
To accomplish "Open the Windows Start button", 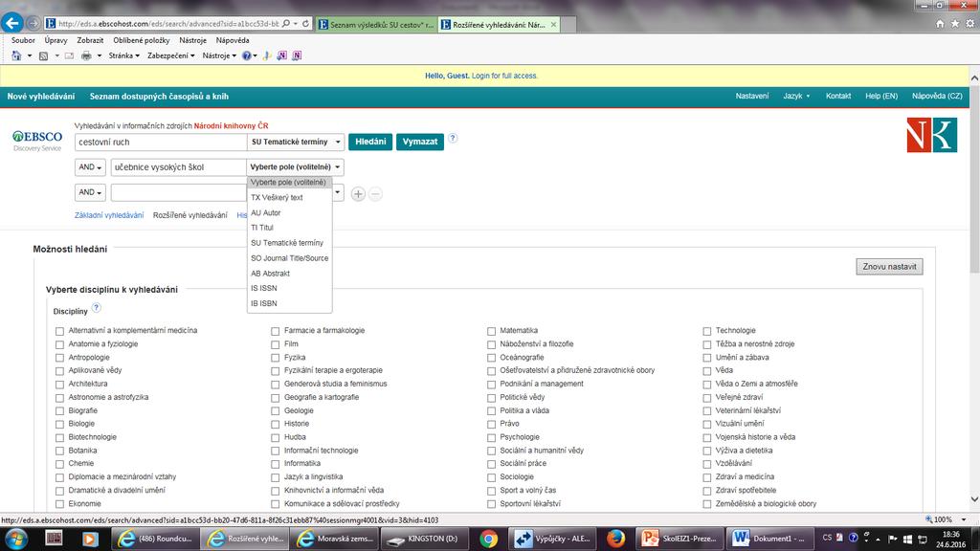I will [x=16, y=539].
